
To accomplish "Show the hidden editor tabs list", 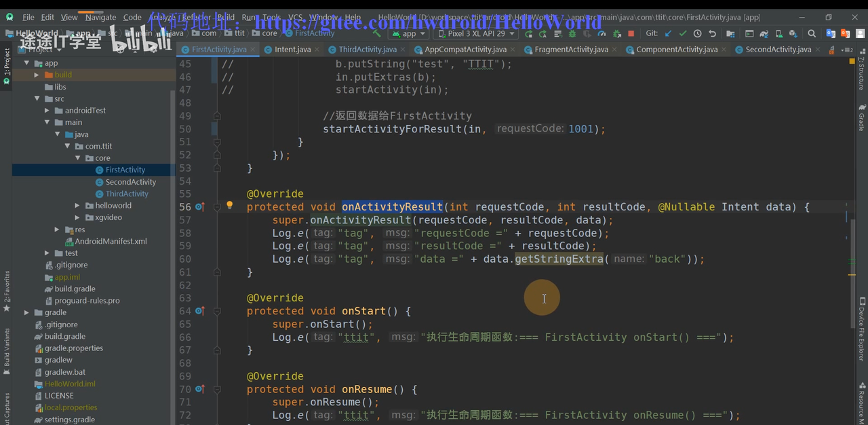I will (847, 50).
